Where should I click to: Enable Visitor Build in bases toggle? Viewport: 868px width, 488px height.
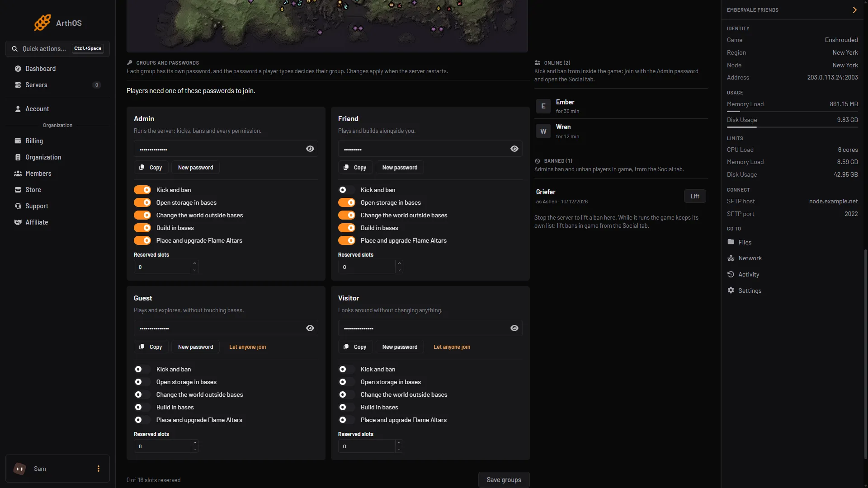(x=347, y=407)
